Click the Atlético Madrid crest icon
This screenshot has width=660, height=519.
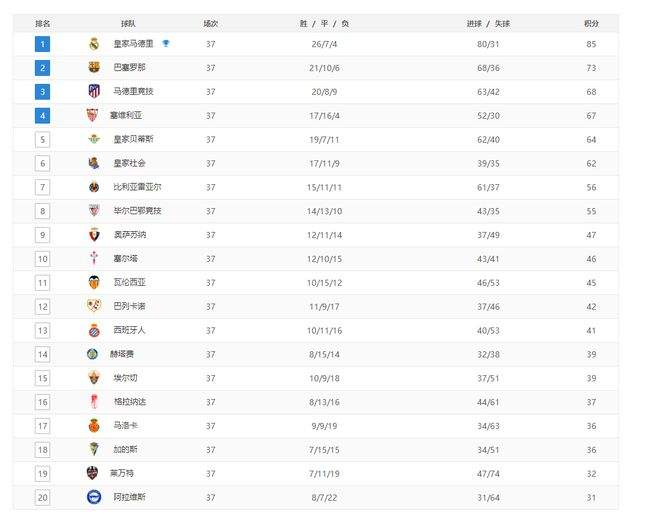(94, 91)
